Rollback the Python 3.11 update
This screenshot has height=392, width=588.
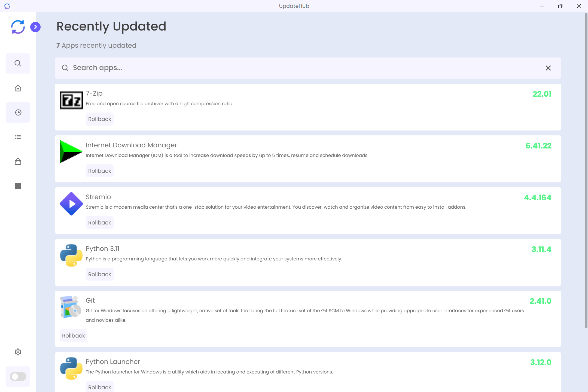tap(99, 274)
